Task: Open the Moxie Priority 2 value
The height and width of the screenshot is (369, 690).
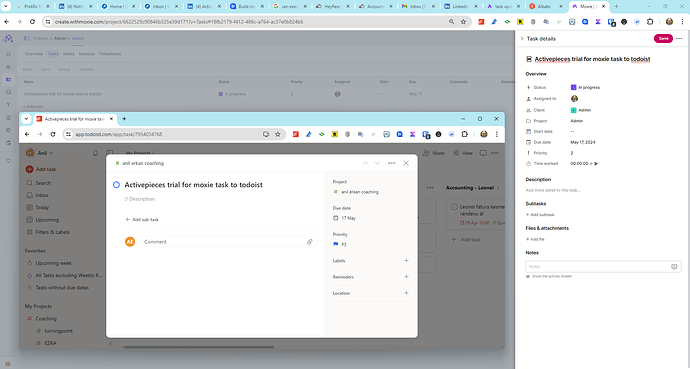Action: coord(572,153)
